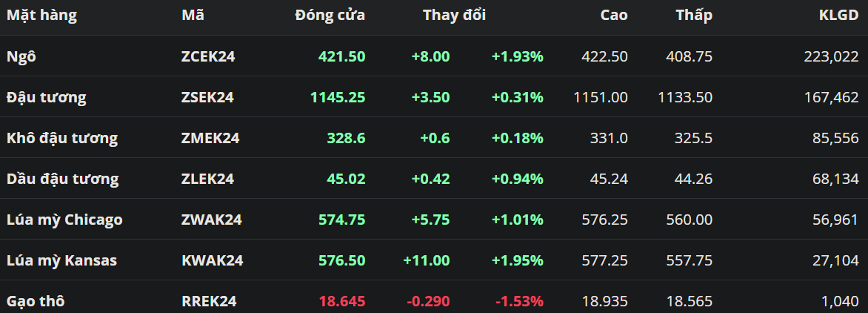
Task: Click Dầu đậu tương row label
Action: [62, 179]
